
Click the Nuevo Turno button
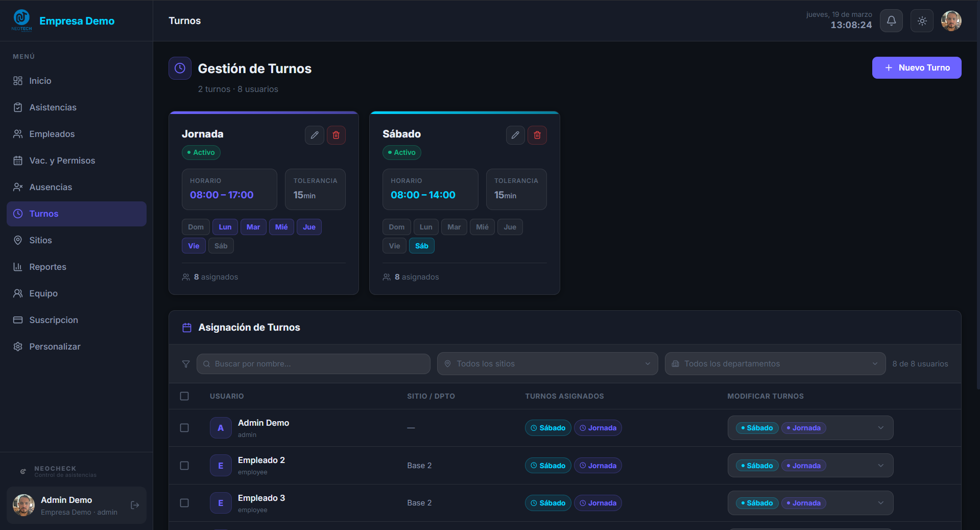point(917,67)
